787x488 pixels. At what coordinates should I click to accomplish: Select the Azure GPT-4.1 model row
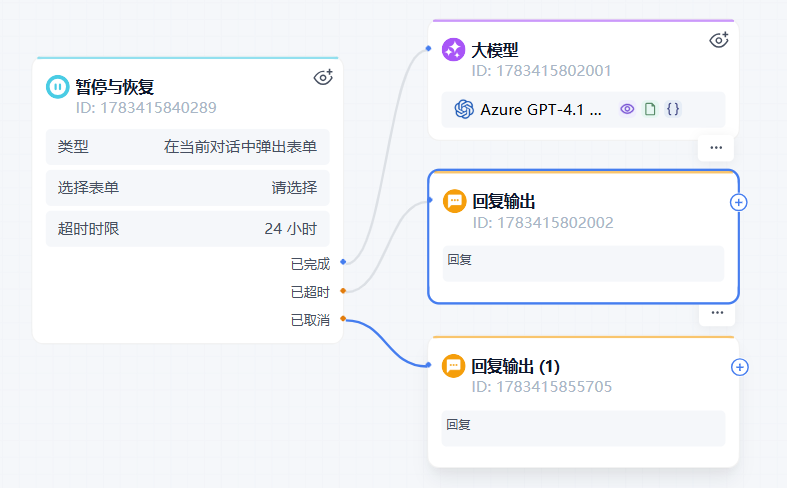coord(583,109)
